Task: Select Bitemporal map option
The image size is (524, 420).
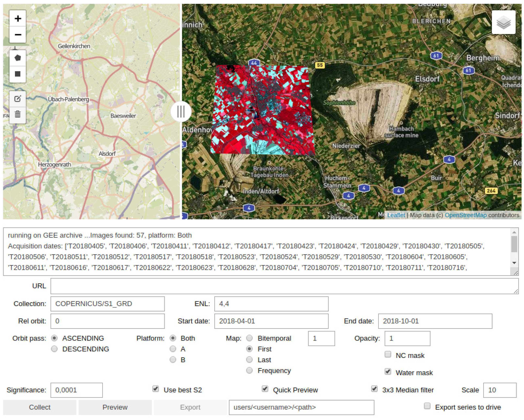Action: [249, 338]
